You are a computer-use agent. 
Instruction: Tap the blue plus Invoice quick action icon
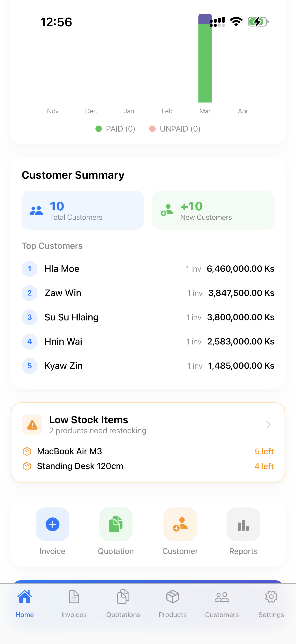pyautogui.click(x=52, y=524)
